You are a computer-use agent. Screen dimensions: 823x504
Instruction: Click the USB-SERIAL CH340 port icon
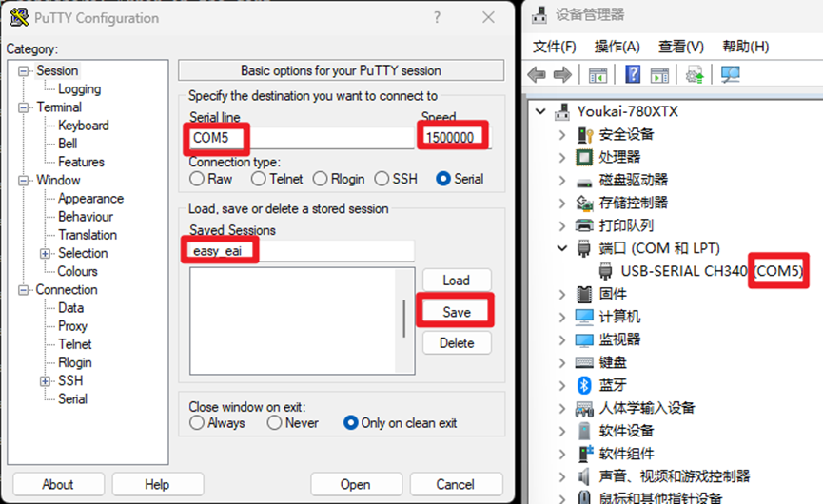(x=605, y=271)
